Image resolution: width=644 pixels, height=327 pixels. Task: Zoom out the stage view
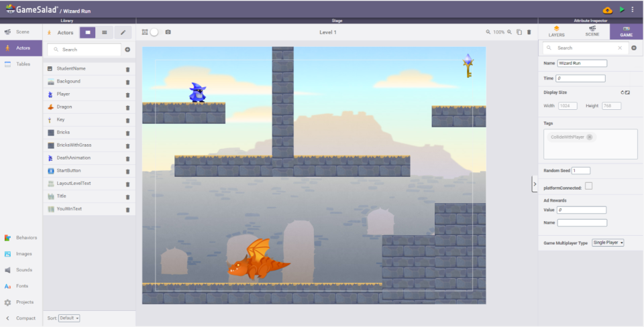488,32
